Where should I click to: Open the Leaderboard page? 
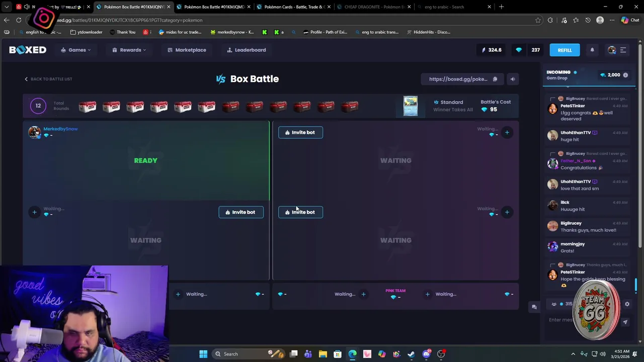246,50
